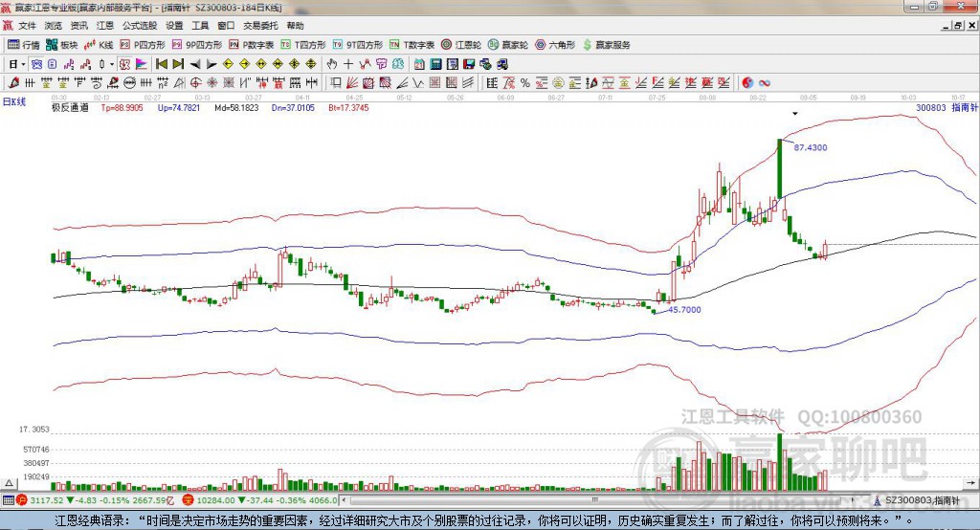Click the 87.4300 high price label

pos(811,147)
